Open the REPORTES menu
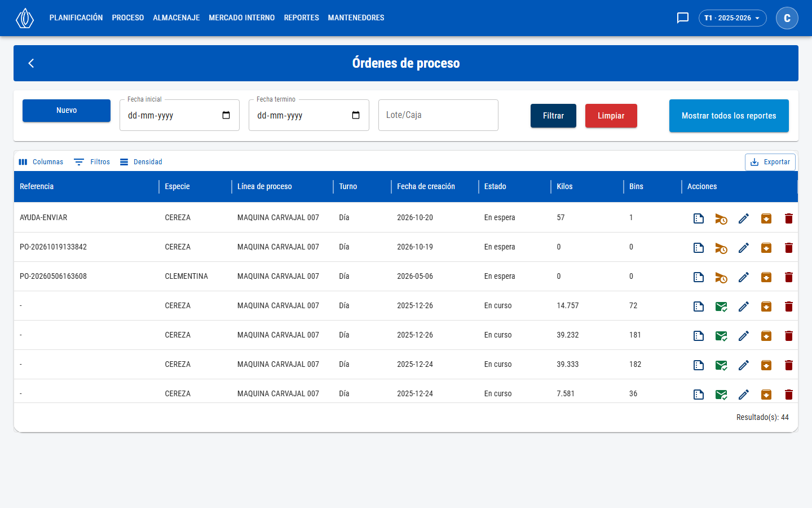This screenshot has width=812, height=508. pos(302,18)
